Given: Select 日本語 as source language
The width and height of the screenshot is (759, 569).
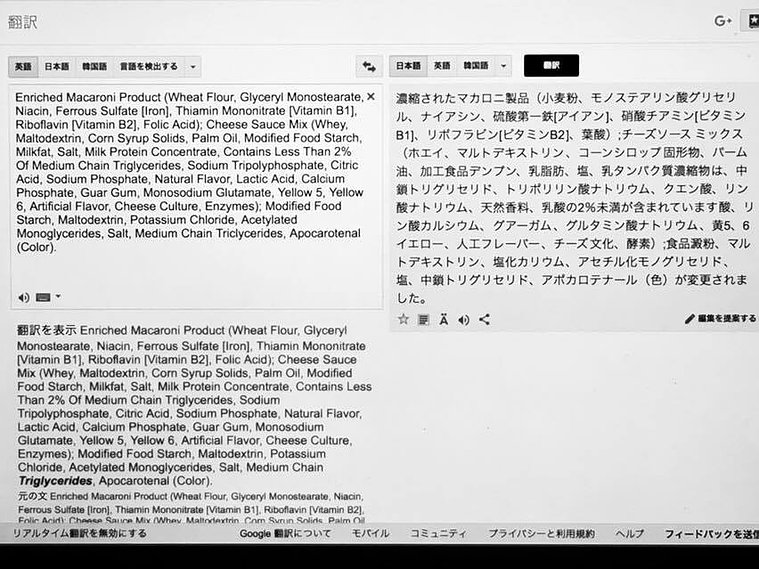Looking at the screenshot, I should (57, 67).
